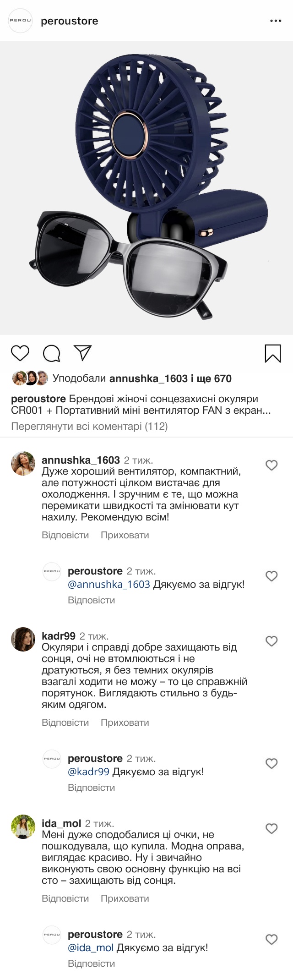Open annushka_1603's avatar in the comments
The image size is (293, 980).
pos(23,463)
